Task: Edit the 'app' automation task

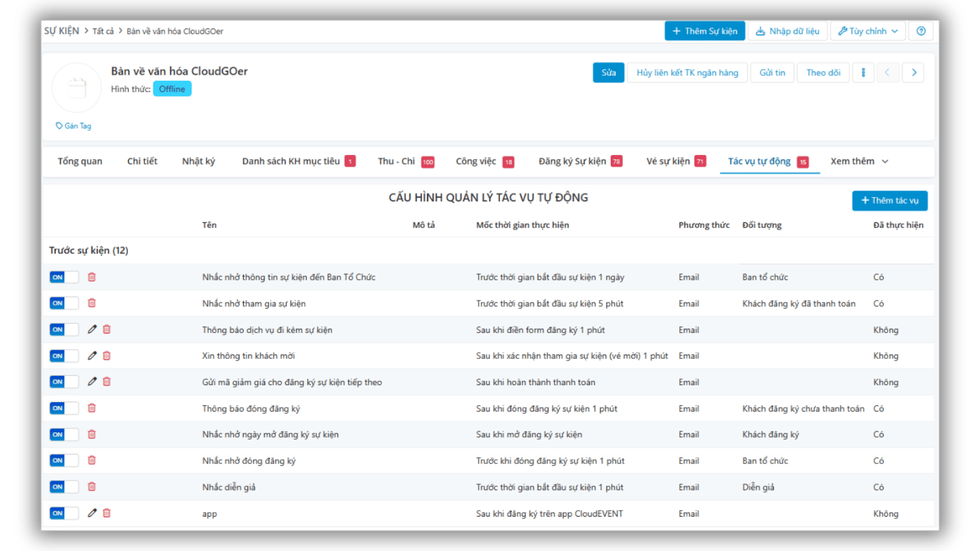Action: [92, 513]
